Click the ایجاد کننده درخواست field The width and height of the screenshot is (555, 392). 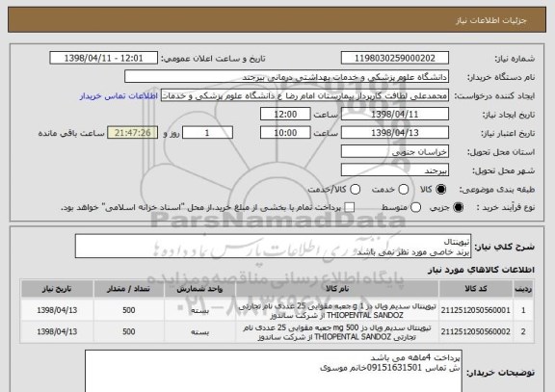[x=304, y=95]
